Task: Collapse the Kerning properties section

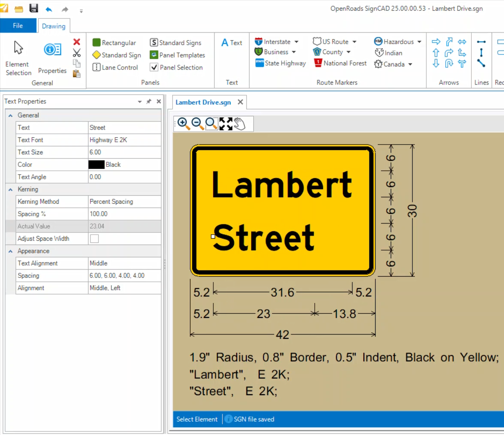Action: click(10, 189)
